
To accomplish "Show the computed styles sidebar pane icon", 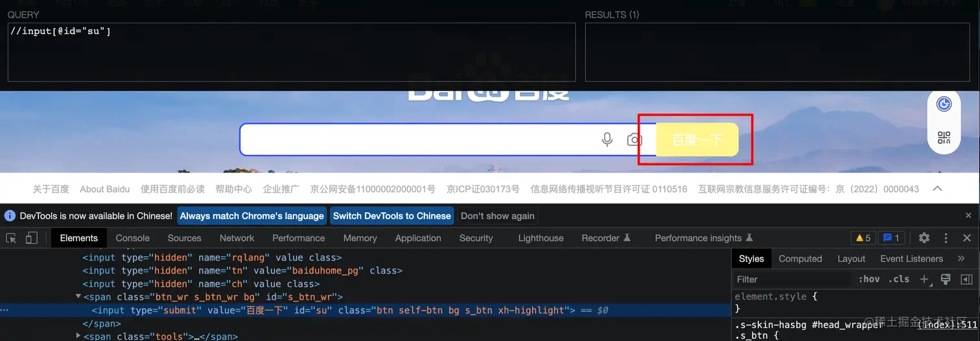I will (x=966, y=279).
